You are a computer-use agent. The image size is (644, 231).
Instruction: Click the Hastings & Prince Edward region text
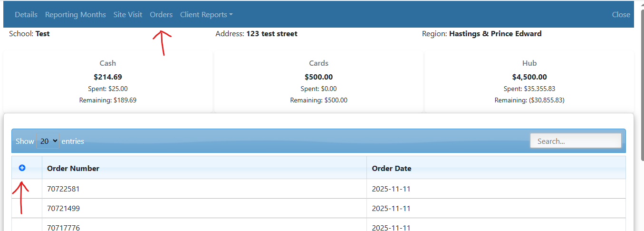tap(495, 34)
